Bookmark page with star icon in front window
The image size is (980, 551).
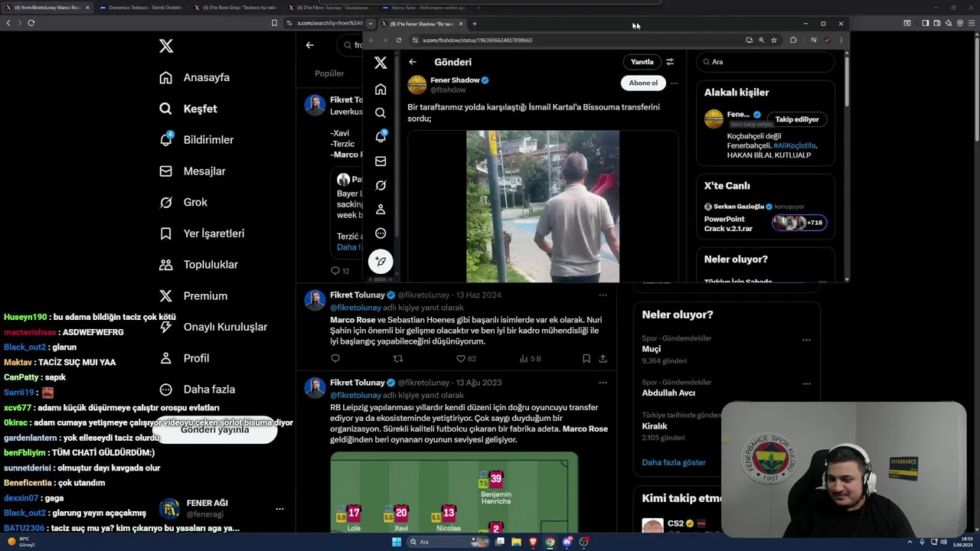[x=774, y=40]
